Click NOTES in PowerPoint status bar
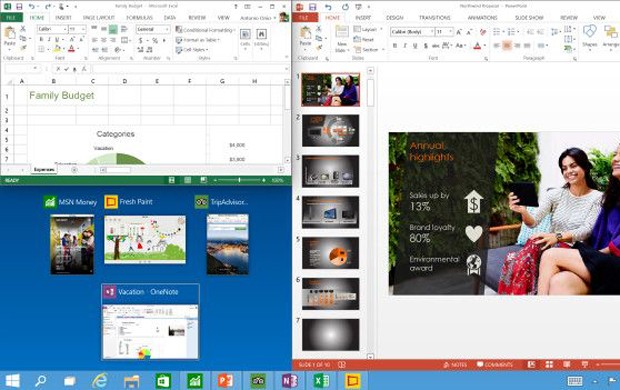 click(x=455, y=364)
